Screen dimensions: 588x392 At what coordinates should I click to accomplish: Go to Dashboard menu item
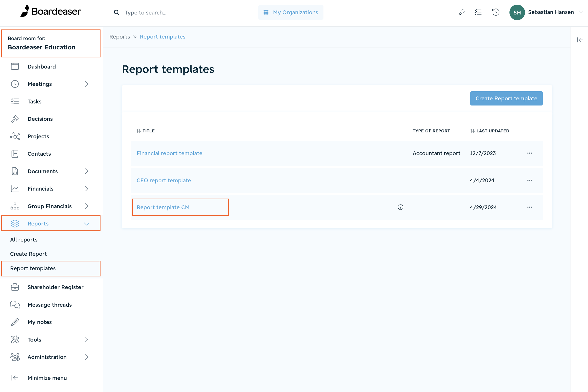(x=42, y=66)
